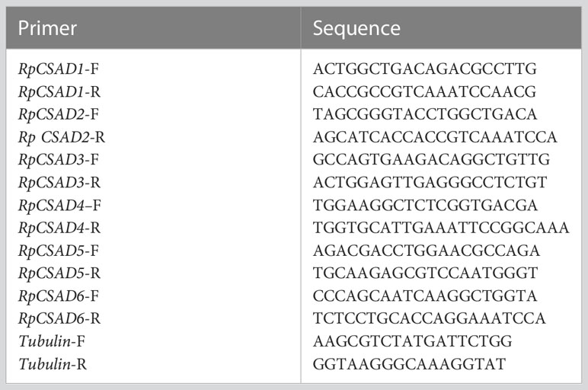Click the RpCSAD2-F primer label
This screenshot has height=390, width=588.
[59, 114]
